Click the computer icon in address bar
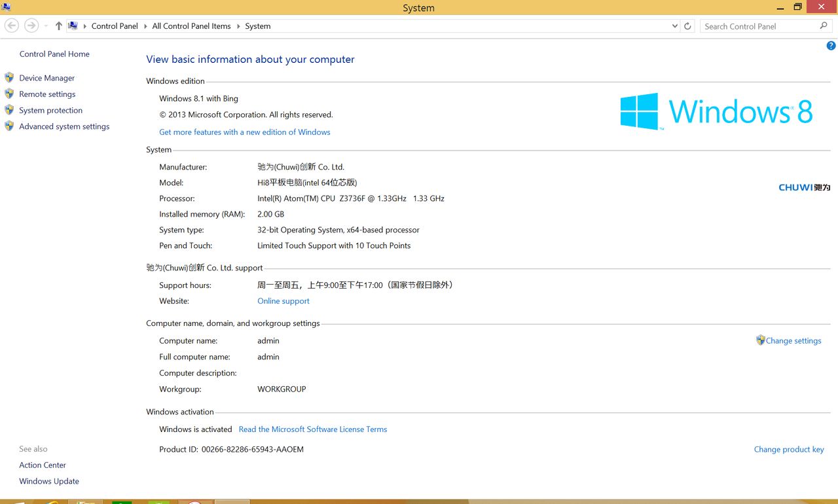Viewport: 838px width, 504px height. tap(73, 26)
